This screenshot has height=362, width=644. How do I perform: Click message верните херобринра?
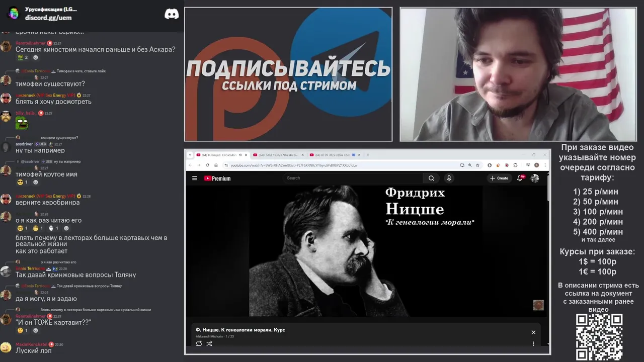[47, 203]
